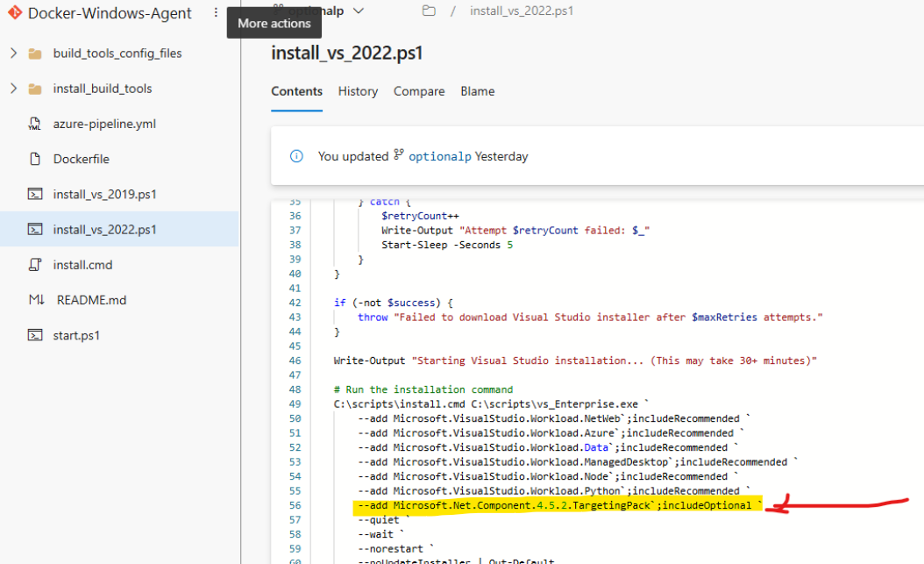Viewport: 924px width, 564px height.
Task: Open the branch selector dropdown chevron
Action: 359,11
